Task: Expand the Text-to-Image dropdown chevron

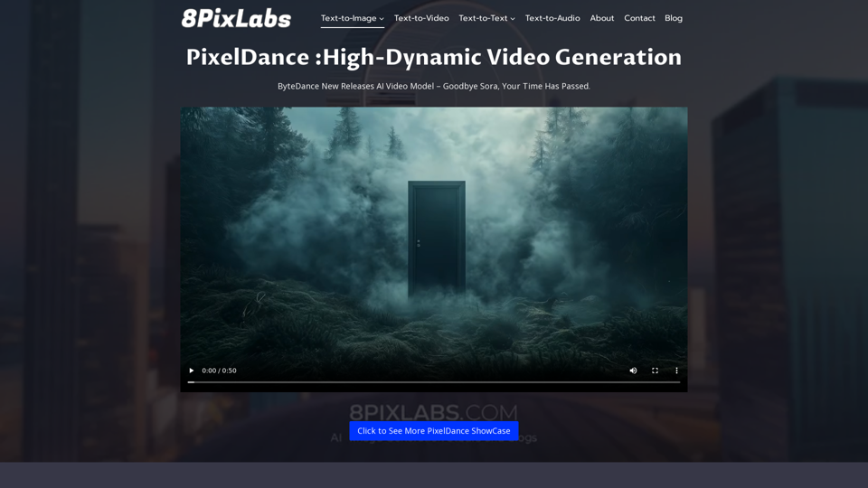Action: pos(382,19)
